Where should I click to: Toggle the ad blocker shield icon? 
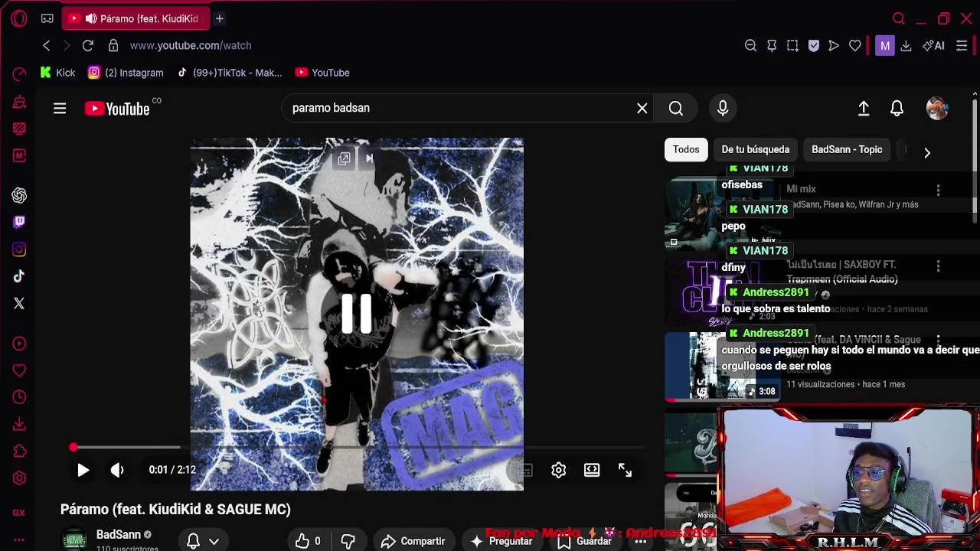pos(814,46)
